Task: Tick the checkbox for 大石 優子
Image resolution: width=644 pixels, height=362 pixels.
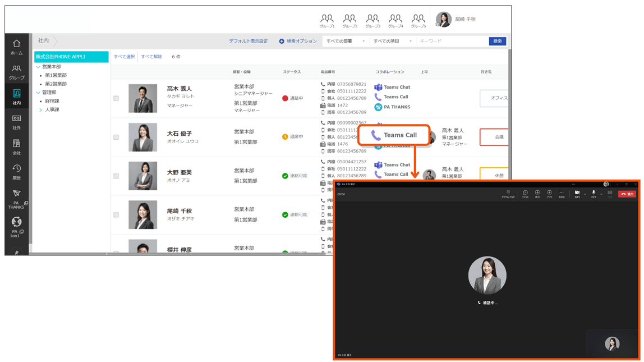Action: (x=116, y=138)
